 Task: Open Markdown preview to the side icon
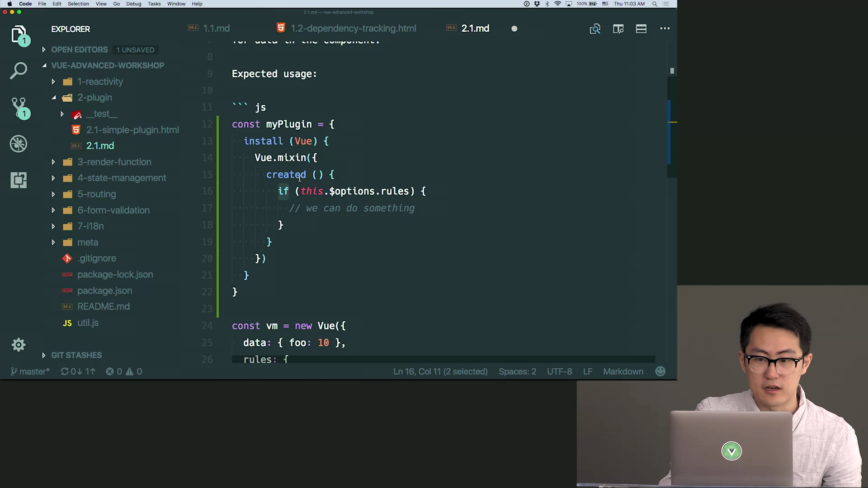pyautogui.click(x=595, y=28)
